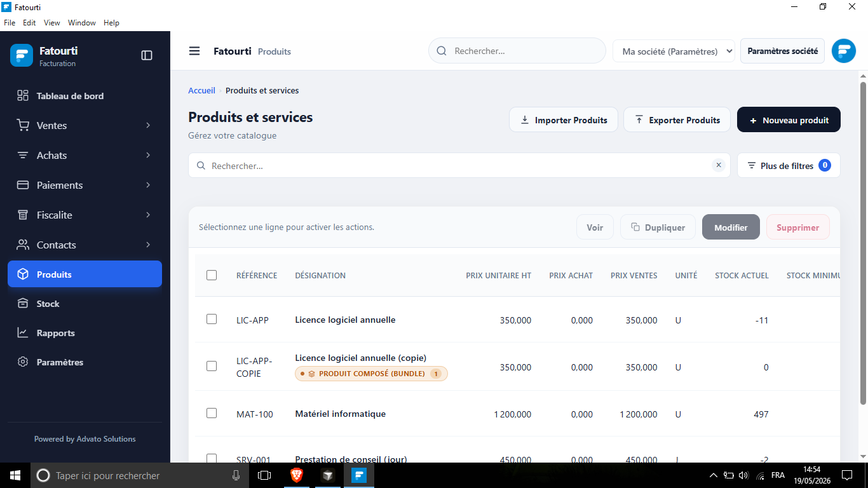Viewport: 868px width, 488px height.
Task: Click the Achats list icon
Action: point(23,155)
